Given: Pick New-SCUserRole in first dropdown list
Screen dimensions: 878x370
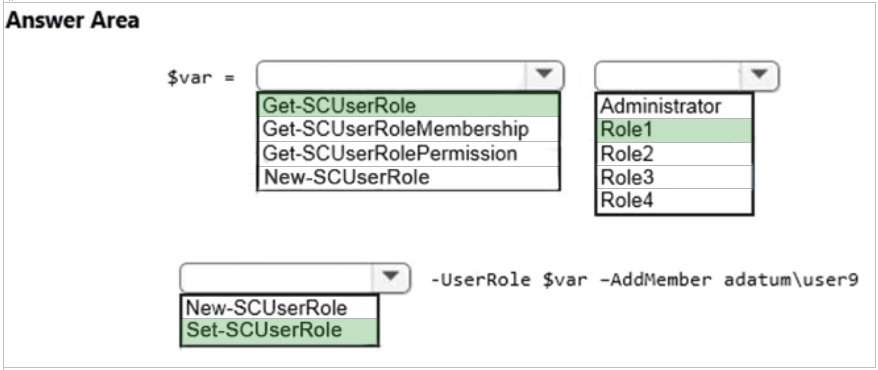Looking at the screenshot, I should [409, 177].
